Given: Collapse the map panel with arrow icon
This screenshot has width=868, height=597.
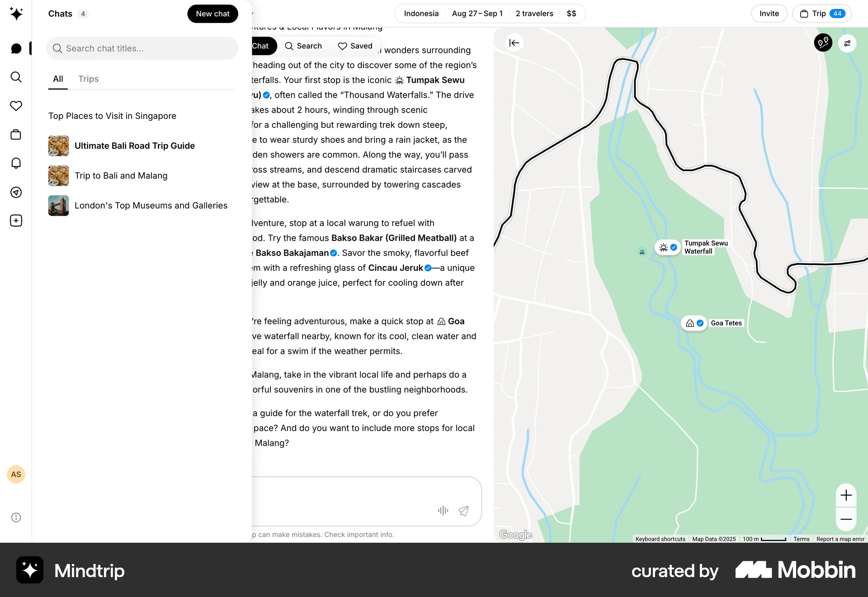Looking at the screenshot, I should tap(514, 43).
